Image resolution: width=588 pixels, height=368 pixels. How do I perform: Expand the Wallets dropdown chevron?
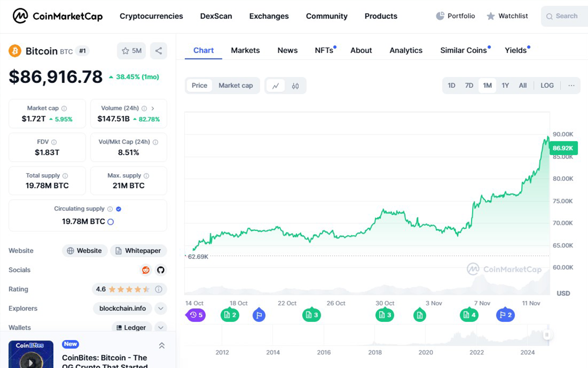point(161,328)
